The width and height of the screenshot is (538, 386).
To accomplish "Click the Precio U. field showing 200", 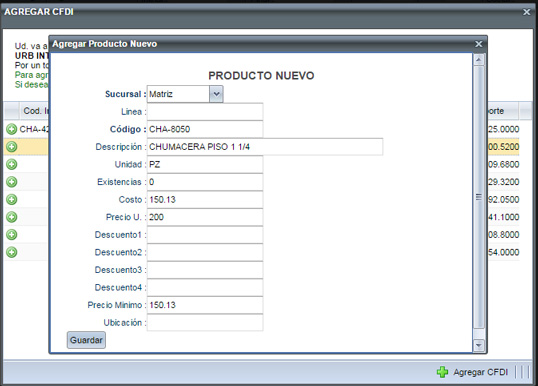I will 205,217.
